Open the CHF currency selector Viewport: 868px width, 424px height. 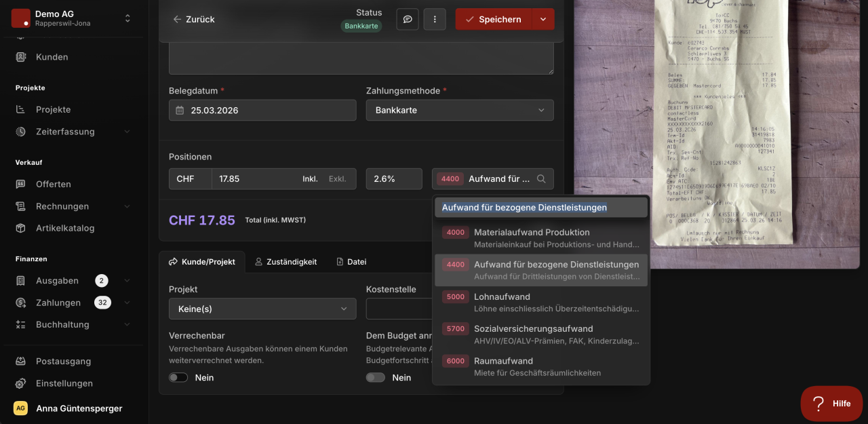coord(191,179)
